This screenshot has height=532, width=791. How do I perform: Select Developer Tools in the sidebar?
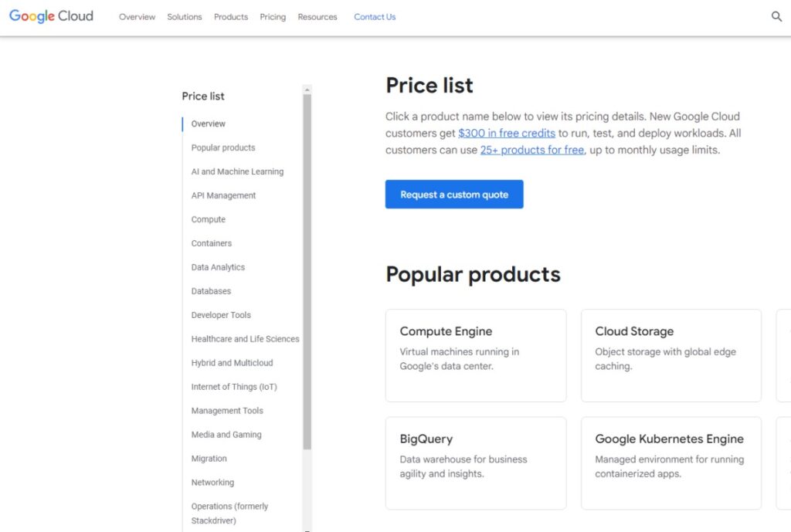pos(221,315)
